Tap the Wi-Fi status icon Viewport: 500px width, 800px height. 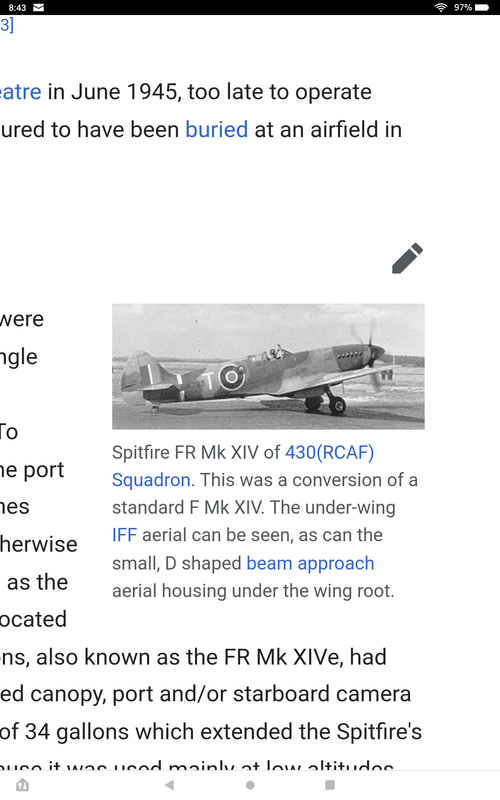coord(441,7)
